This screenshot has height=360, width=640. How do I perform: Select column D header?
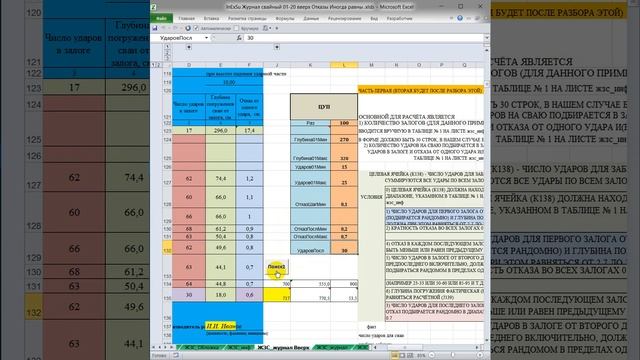(189, 65)
